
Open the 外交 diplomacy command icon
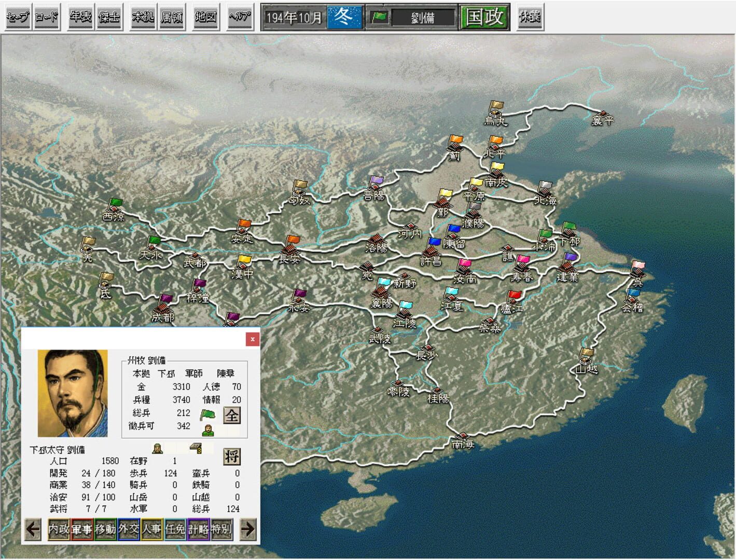128,530
